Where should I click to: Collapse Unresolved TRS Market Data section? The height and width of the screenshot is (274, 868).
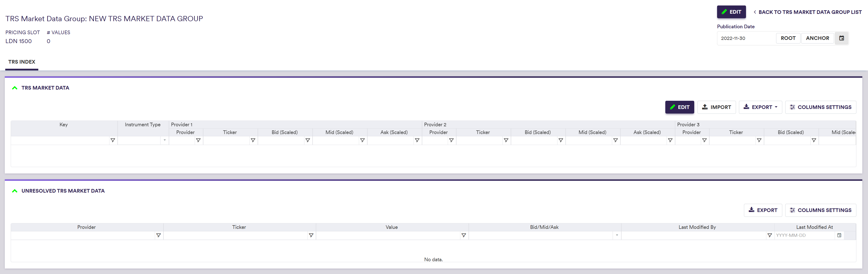(x=15, y=191)
